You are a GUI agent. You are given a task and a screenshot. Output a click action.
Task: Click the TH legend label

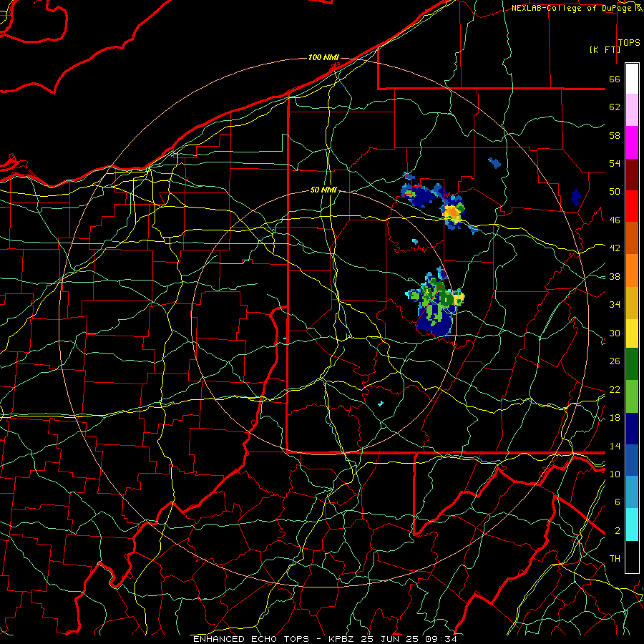point(615,559)
